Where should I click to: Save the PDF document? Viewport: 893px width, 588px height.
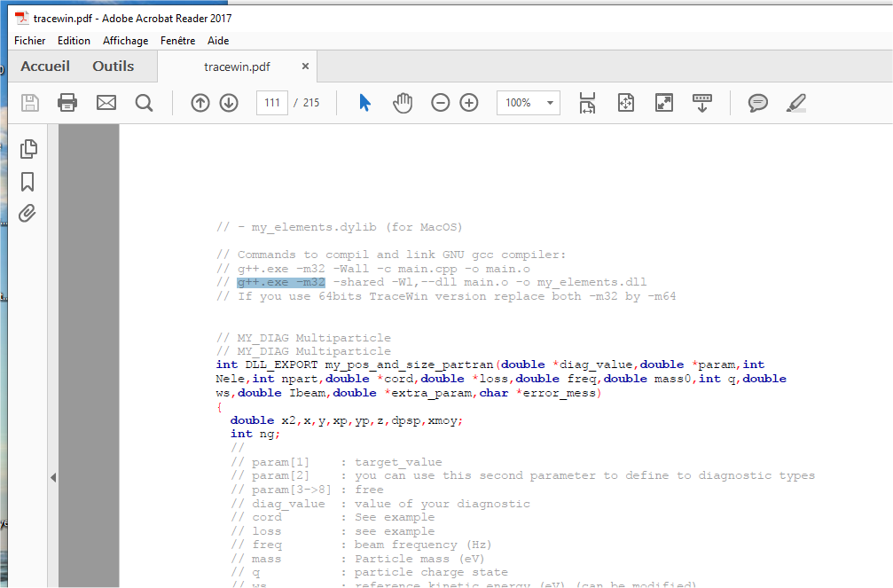click(x=29, y=102)
